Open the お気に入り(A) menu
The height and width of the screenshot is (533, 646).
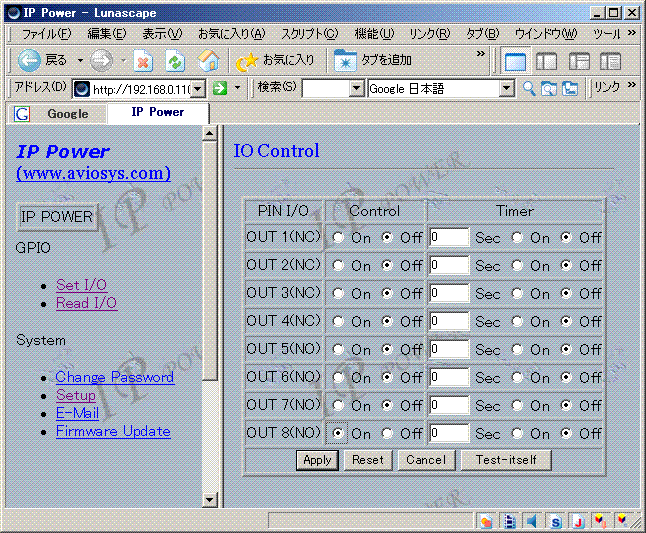(232, 34)
